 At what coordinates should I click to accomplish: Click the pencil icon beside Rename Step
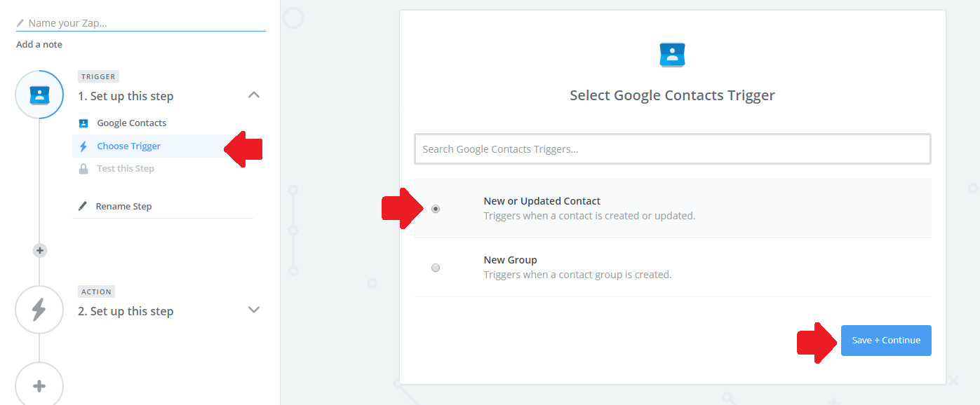point(83,206)
